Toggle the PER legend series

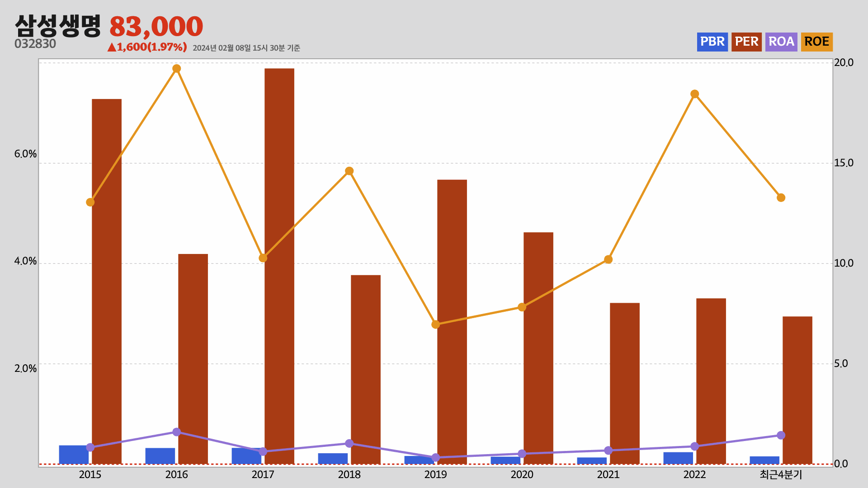746,42
